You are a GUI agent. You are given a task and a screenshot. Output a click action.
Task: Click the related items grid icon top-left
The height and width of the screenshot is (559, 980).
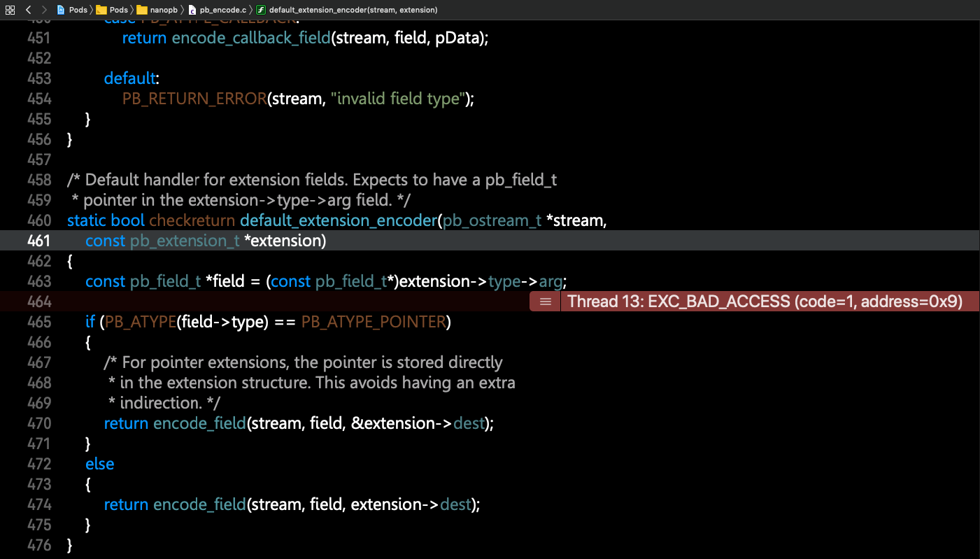click(x=10, y=10)
